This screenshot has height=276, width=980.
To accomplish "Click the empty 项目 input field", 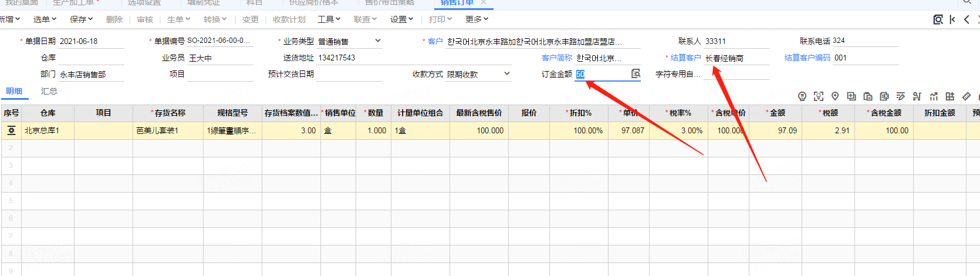I will (221, 74).
